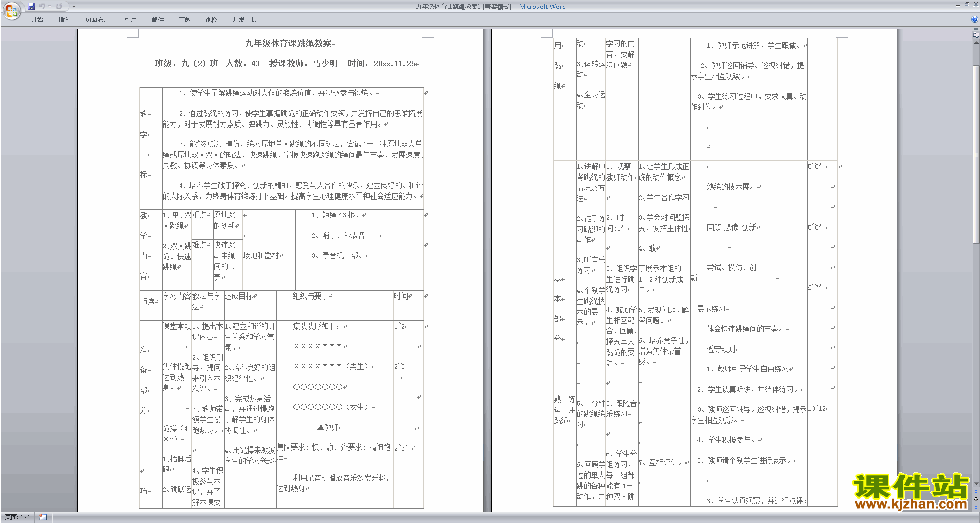Go to next page with double-down arrows
The height and width of the screenshot is (523, 980).
pyautogui.click(x=976, y=507)
